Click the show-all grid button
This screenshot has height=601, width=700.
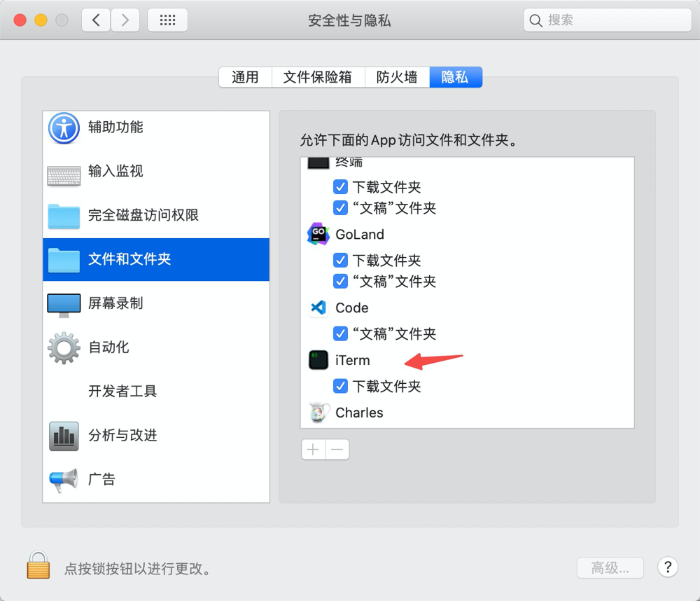[167, 20]
